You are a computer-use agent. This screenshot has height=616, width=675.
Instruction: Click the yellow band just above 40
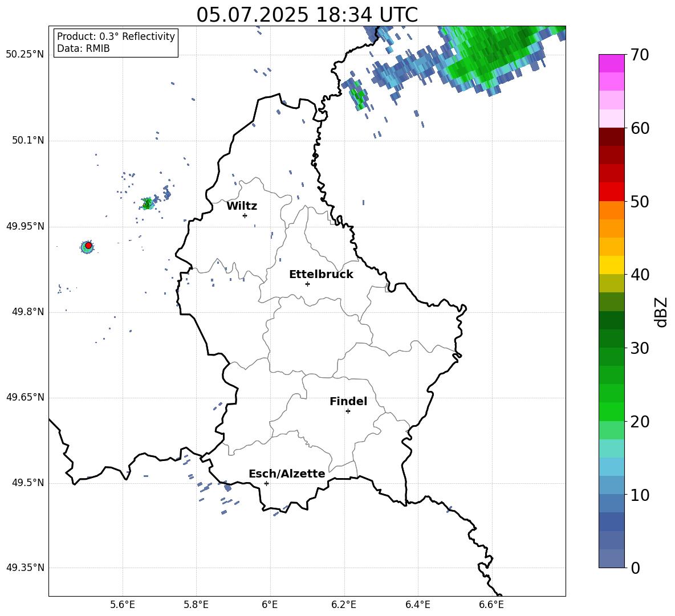pos(611,265)
